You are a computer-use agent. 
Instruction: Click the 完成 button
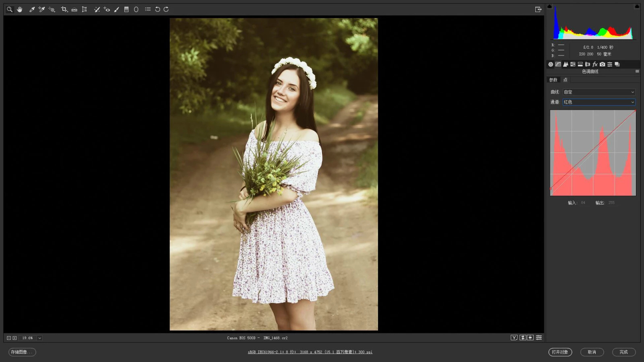[x=623, y=352]
